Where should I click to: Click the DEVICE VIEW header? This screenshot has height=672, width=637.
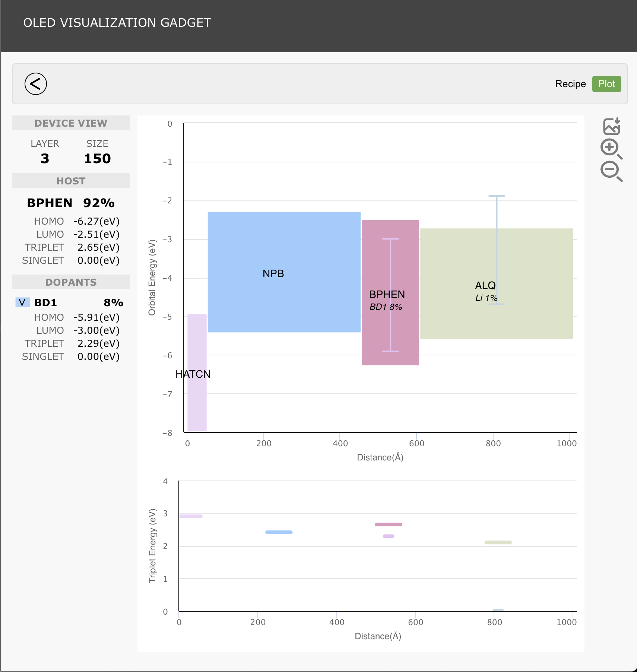point(71,123)
